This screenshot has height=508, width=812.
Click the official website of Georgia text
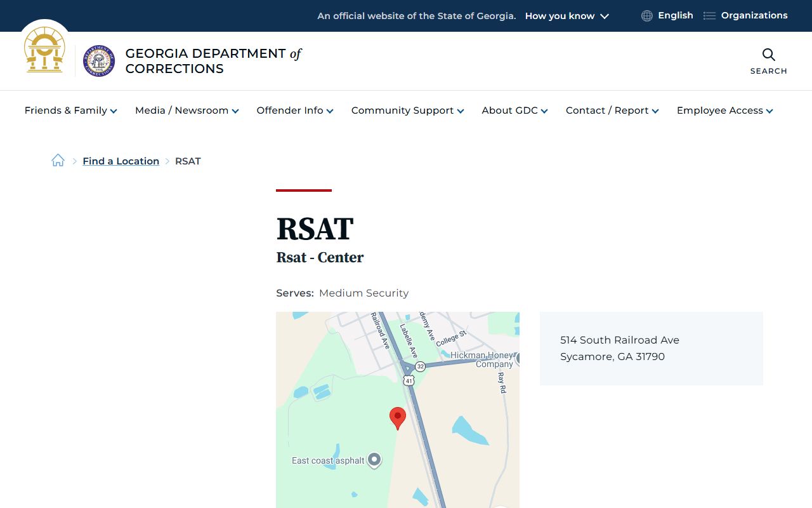(417, 16)
